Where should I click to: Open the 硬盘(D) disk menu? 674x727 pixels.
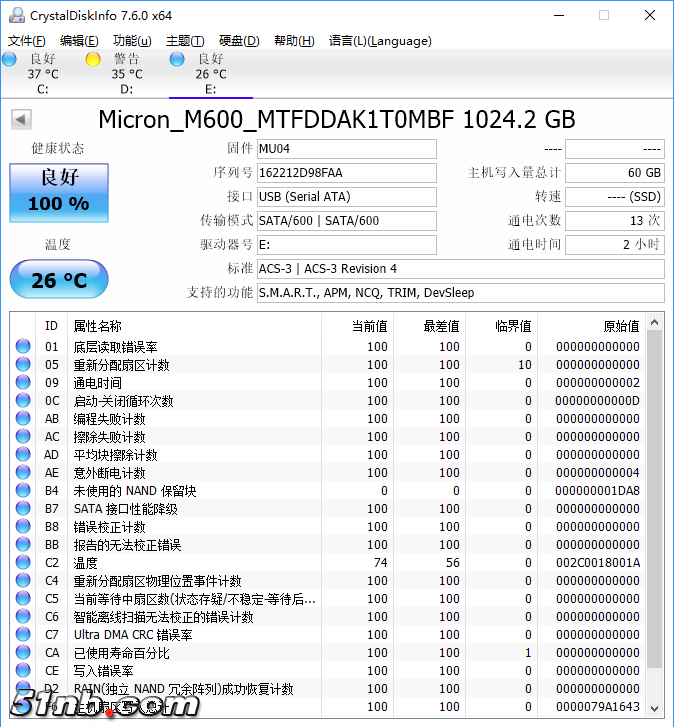pyautogui.click(x=239, y=41)
